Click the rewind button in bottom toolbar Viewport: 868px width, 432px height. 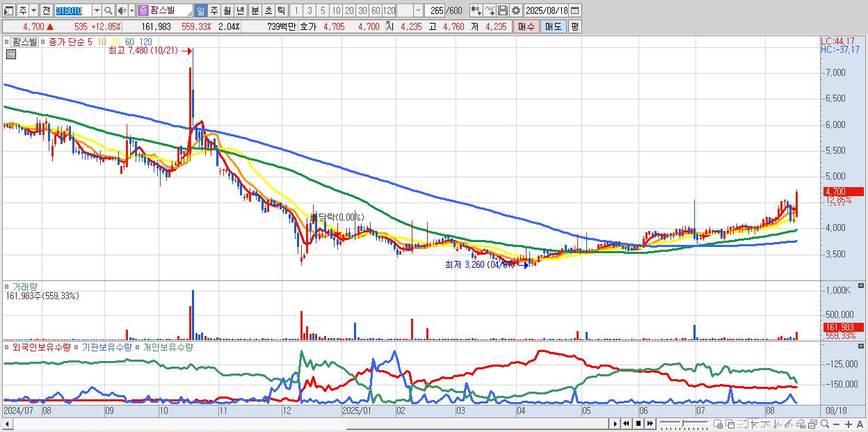pos(626,424)
